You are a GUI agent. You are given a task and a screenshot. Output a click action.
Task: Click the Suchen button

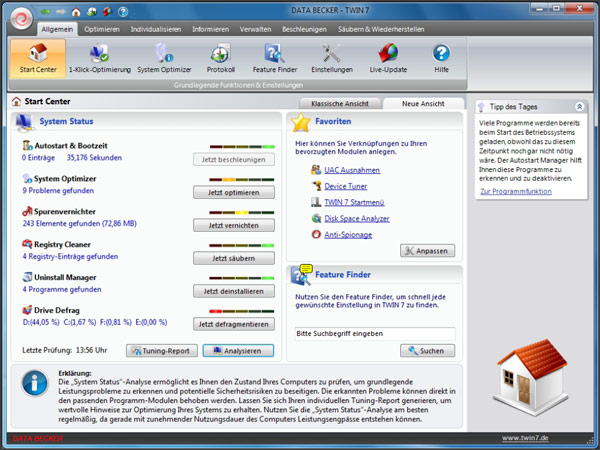click(427, 351)
